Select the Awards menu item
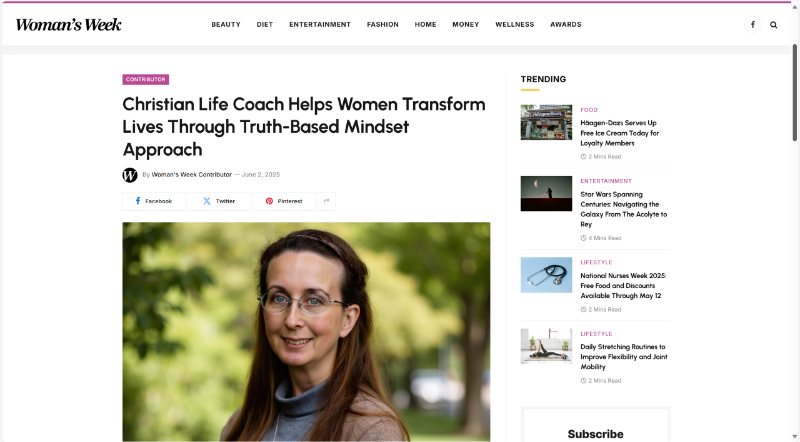This screenshot has height=442, width=800. click(565, 24)
